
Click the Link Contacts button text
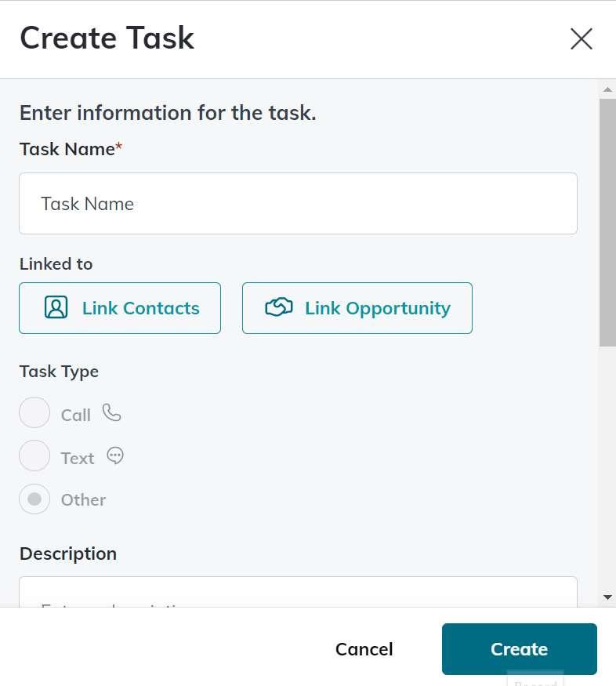[141, 308]
